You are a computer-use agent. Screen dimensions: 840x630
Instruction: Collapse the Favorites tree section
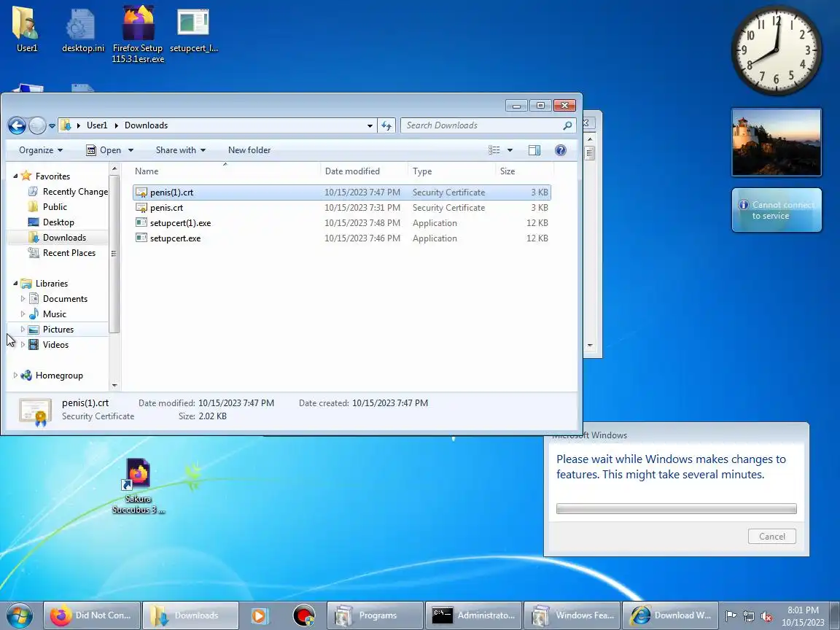pyautogui.click(x=15, y=176)
